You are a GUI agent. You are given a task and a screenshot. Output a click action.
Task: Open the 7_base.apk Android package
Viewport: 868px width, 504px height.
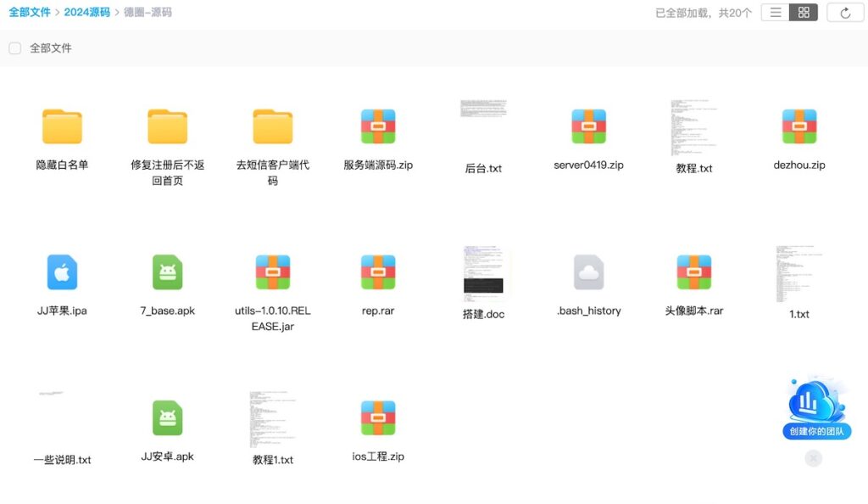click(167, 272)
